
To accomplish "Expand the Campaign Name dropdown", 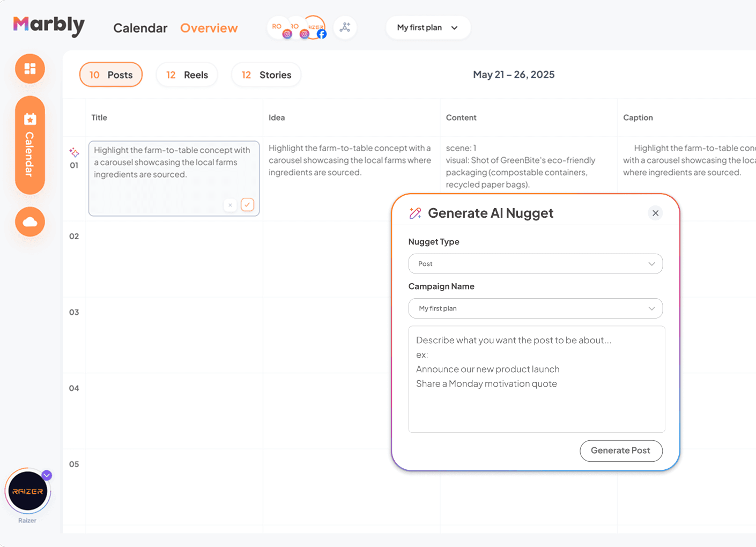I will coord(535,308).
